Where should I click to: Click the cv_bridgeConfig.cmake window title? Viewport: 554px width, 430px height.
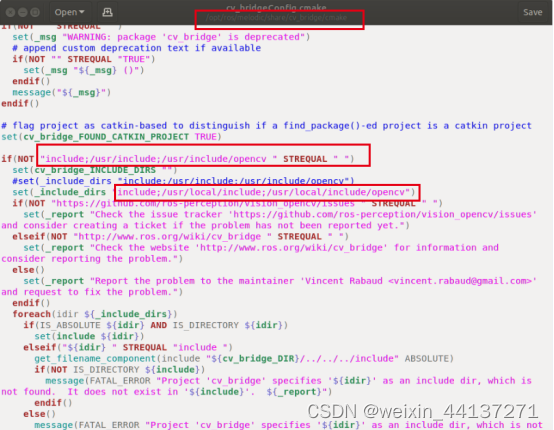(x=276, y=7)
